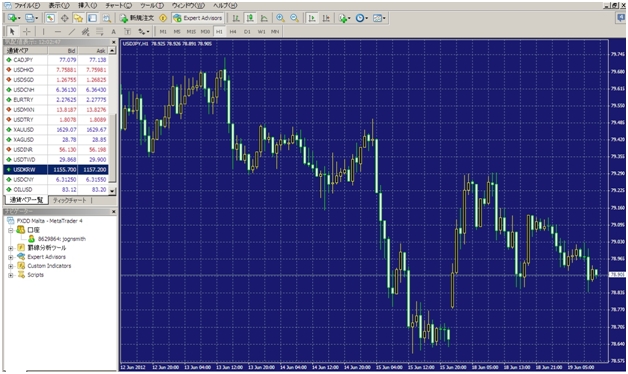The height and width of the screenshot is (374, 628).
Task: Toggle the Expert Advisors button
Action: (198, 18)
